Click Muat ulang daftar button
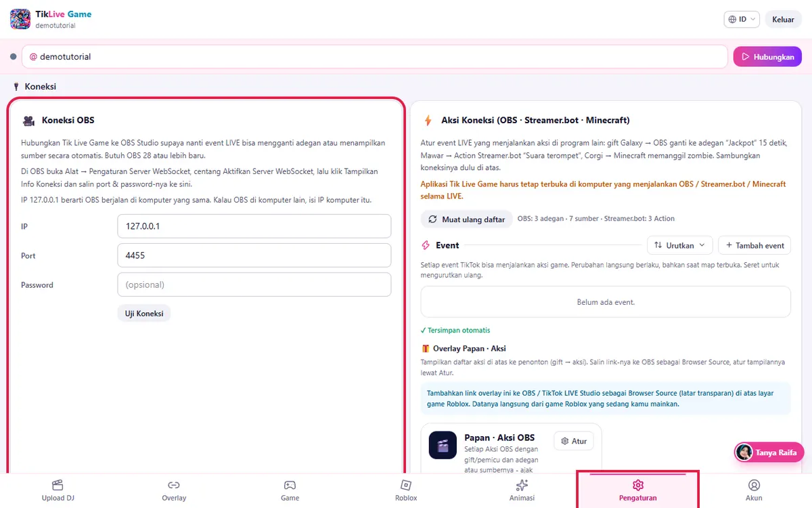 466,219
